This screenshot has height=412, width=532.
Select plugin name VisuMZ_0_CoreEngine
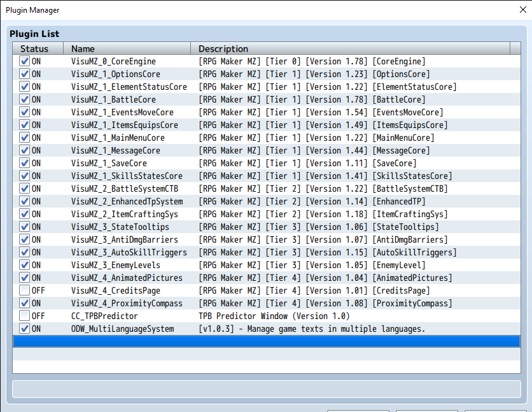click(x=113, y=61)
